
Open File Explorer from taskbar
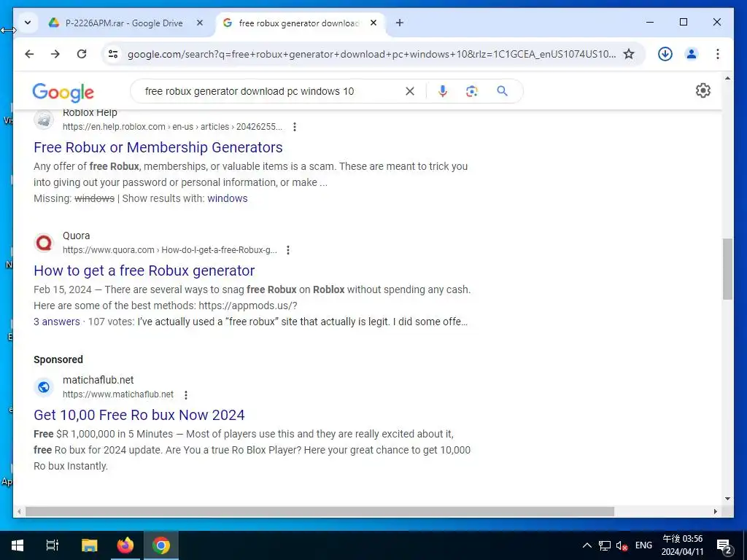(89, 545)
